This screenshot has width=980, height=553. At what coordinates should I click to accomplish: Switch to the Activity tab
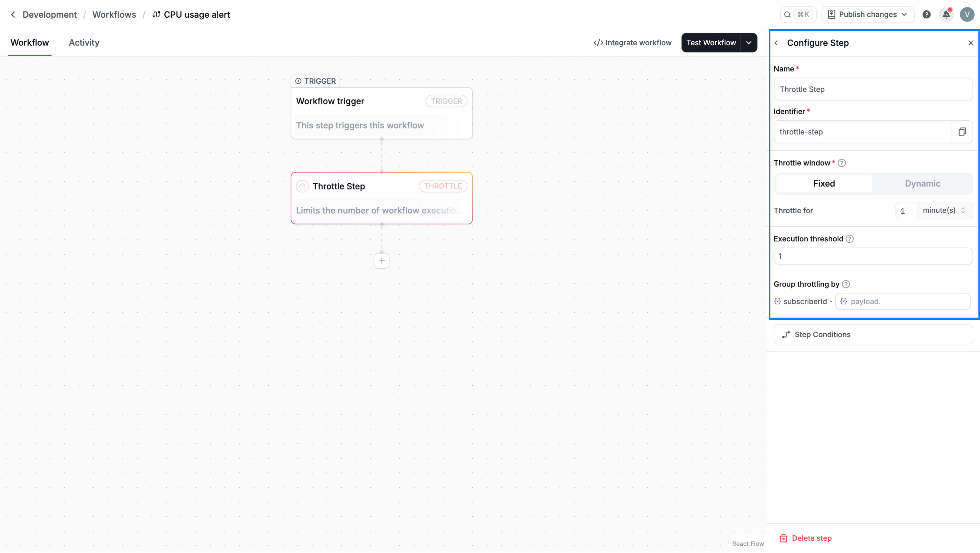84,43
